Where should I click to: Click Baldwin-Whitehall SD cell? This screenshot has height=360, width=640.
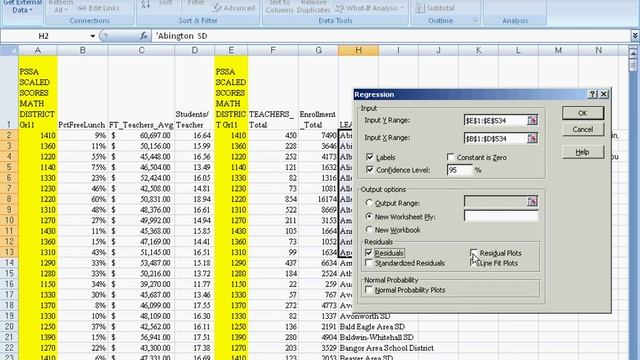tap(376, 337)
